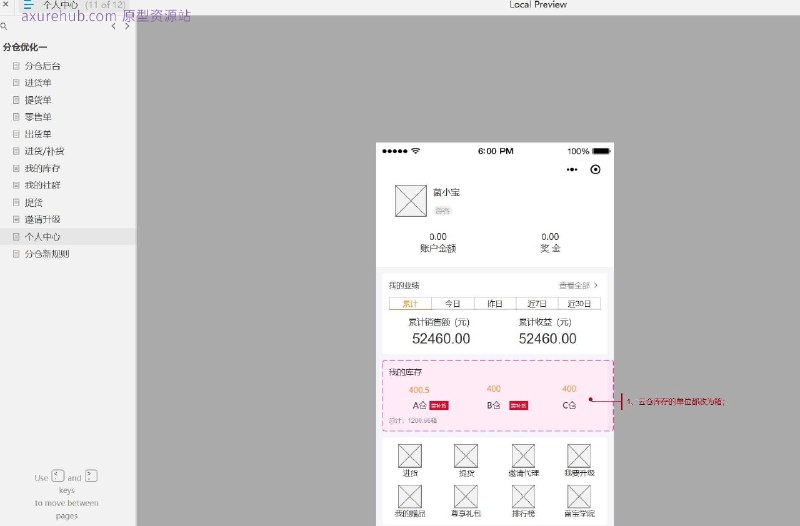
Task: Click the 我的赠品 placeholder icon
Action: (410, 496)
